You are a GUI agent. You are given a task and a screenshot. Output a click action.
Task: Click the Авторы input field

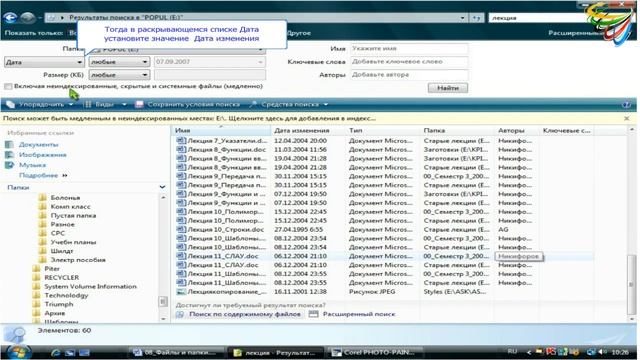click(409, 75)
